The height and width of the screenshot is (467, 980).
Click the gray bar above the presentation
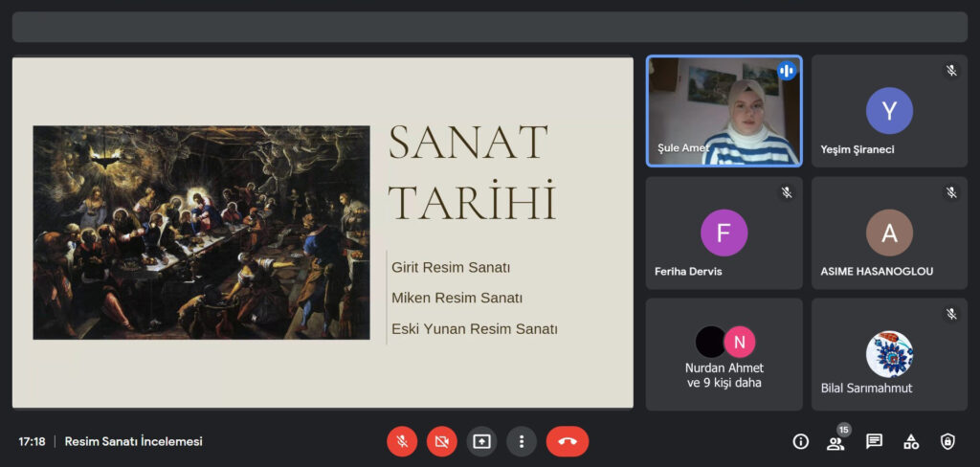pyautogui.click(x=490, y=27)
